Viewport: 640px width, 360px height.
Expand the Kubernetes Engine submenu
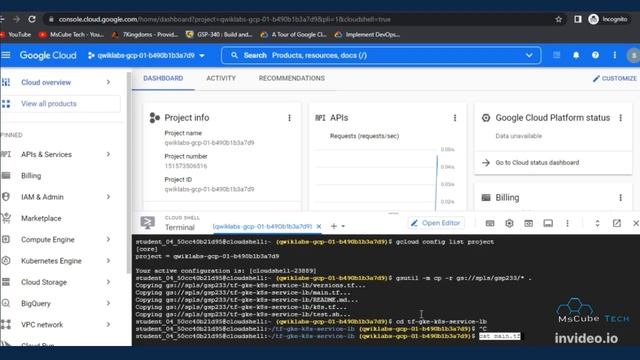click(x=108, y=260)
